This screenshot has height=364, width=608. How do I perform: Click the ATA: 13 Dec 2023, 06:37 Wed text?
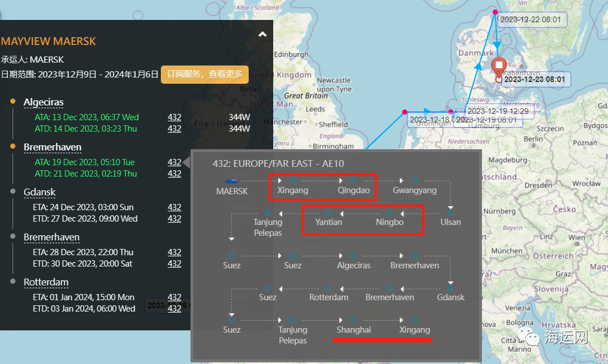pos(87,117)
